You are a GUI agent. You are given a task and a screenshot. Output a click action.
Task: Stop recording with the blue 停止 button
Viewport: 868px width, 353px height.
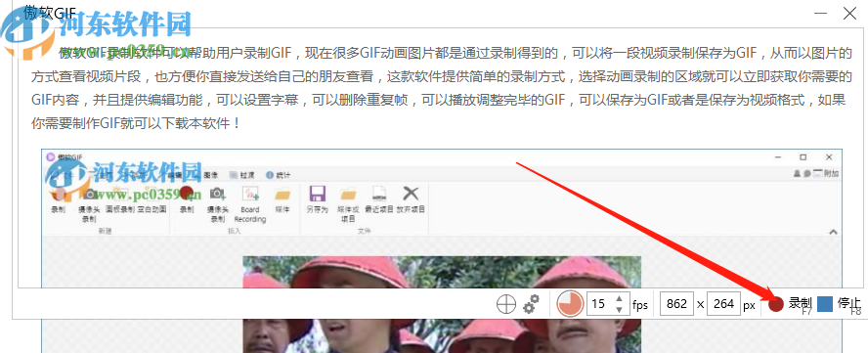(840, 304)
